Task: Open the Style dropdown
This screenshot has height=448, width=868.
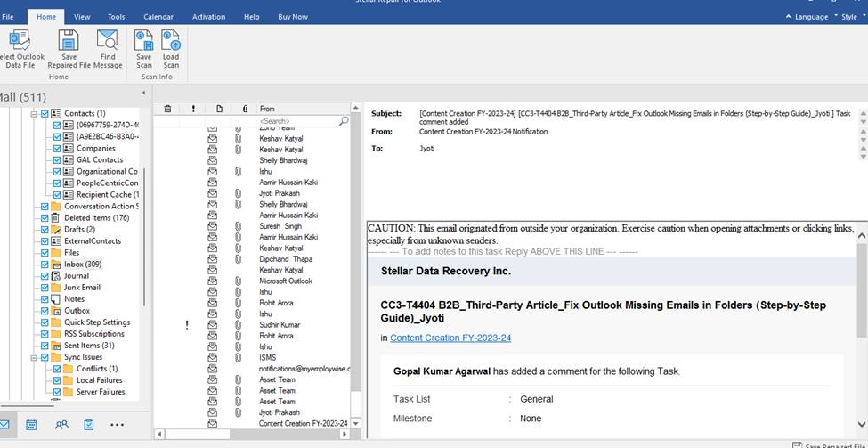Action: (x=850, y=17)
